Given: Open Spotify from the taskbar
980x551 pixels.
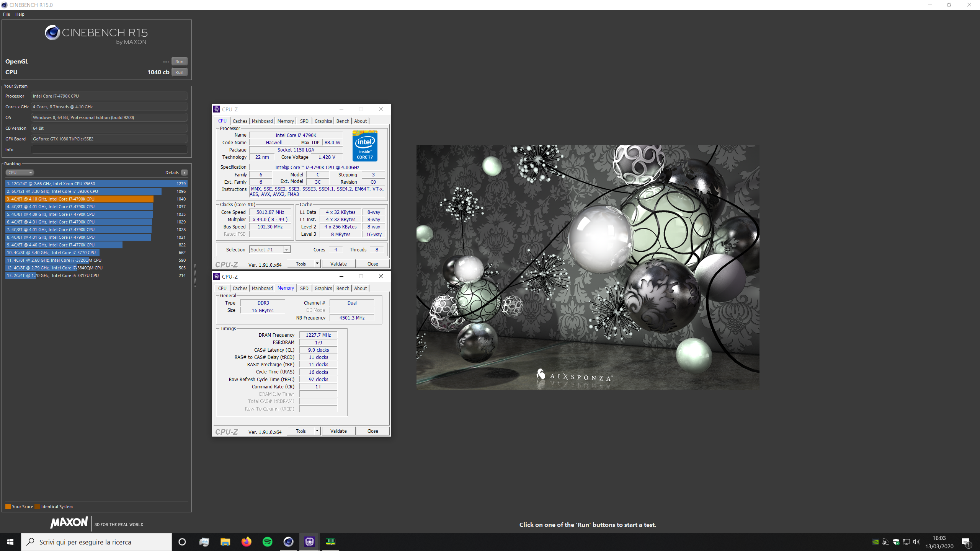Looking at the screenshot, I should pyautogui.click(x=267, y=542).
